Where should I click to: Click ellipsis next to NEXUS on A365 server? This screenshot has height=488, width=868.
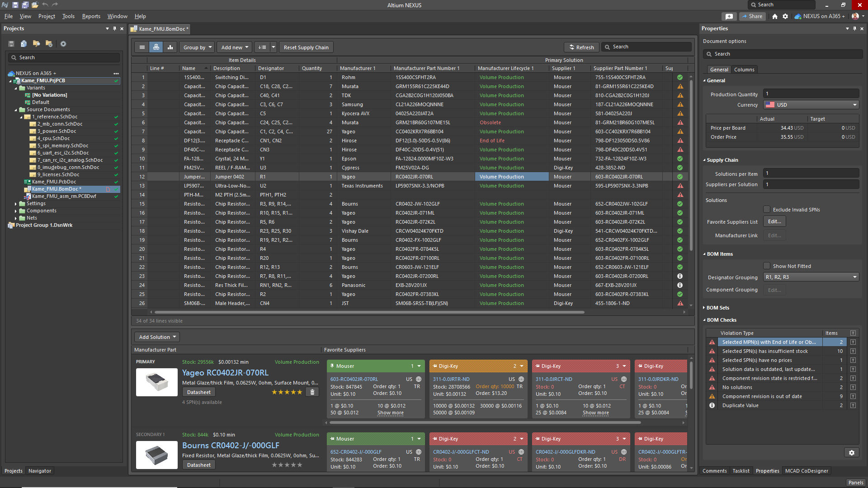(116, 73)
